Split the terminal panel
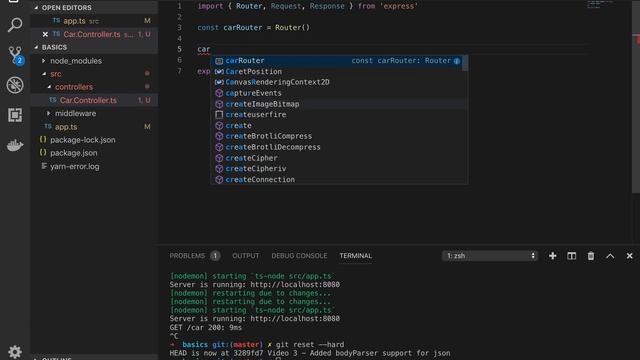Screen dimensions: 640x360 pyautogui.click(x=571, y=256)
